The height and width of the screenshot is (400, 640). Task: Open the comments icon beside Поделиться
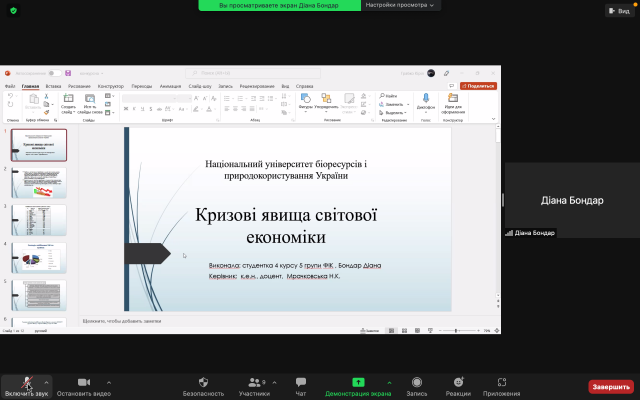[451, 86]
